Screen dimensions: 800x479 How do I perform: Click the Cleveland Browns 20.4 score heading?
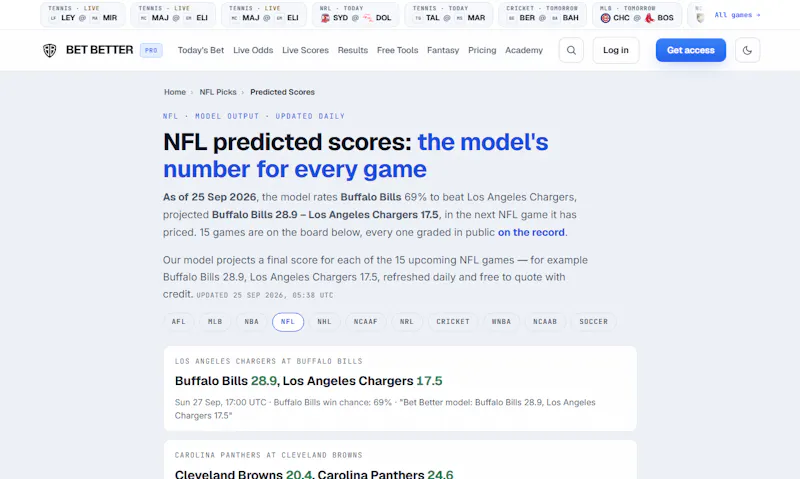point(314,474)
